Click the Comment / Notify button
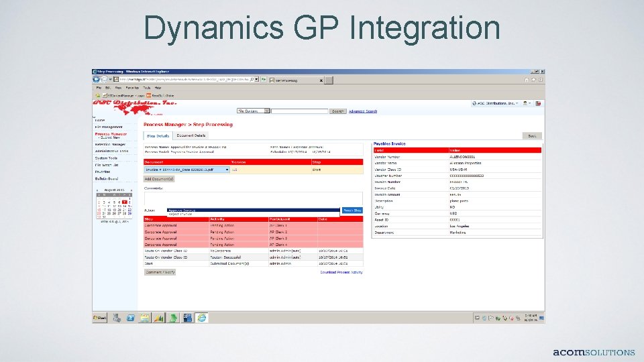Screen dimensions: 644x362 click(160, 272)
